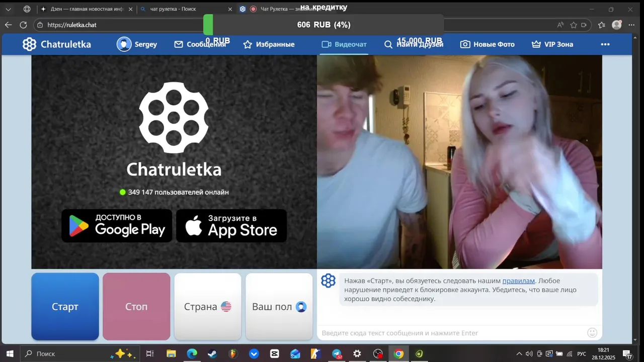Image resolution: width=644 pixels, height=362 pixels.
Task: Reload the page with refresh icon
Action: click(x=23, y=25)
